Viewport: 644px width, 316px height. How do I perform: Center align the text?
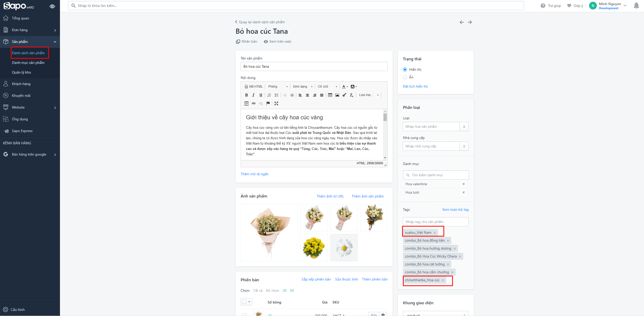(x=307, y=95)
